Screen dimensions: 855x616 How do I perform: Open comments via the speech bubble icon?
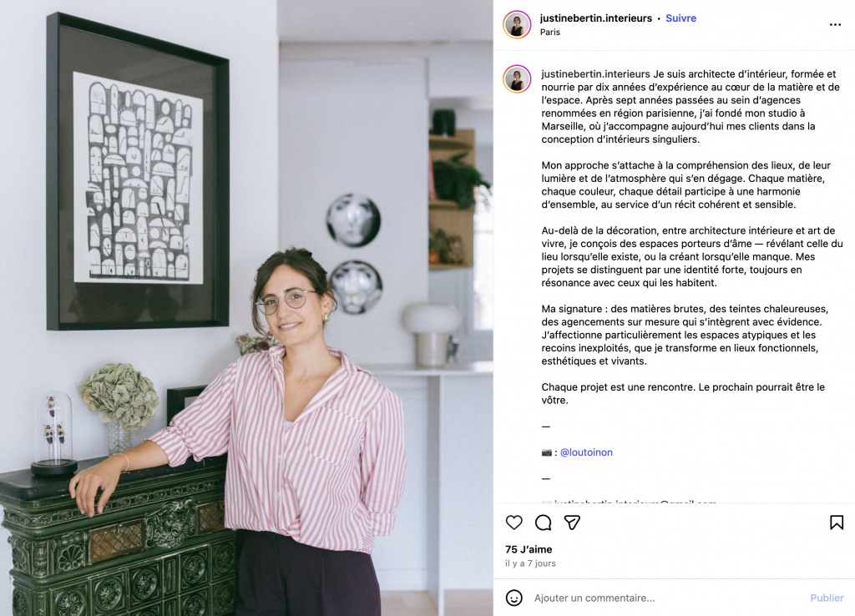point(543,523)
